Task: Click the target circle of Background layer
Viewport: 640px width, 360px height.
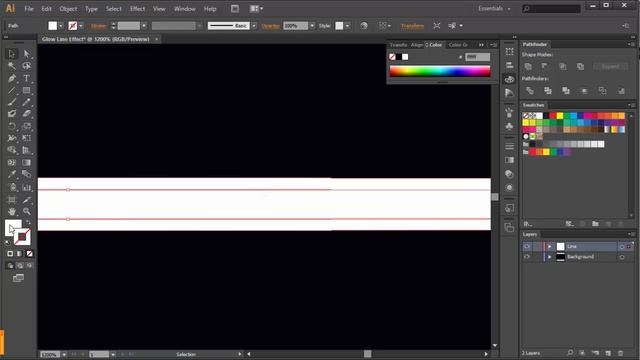Action: click(x=622, y=257)
